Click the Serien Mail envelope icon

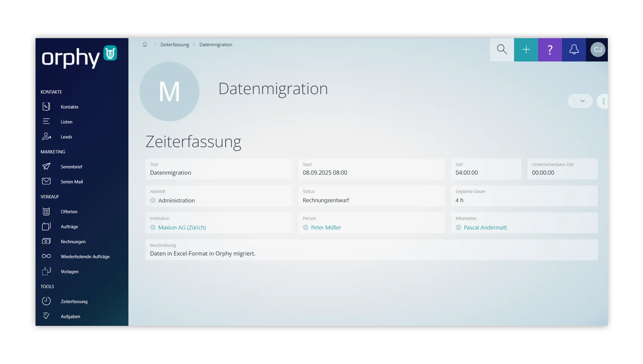click(46, 182)
